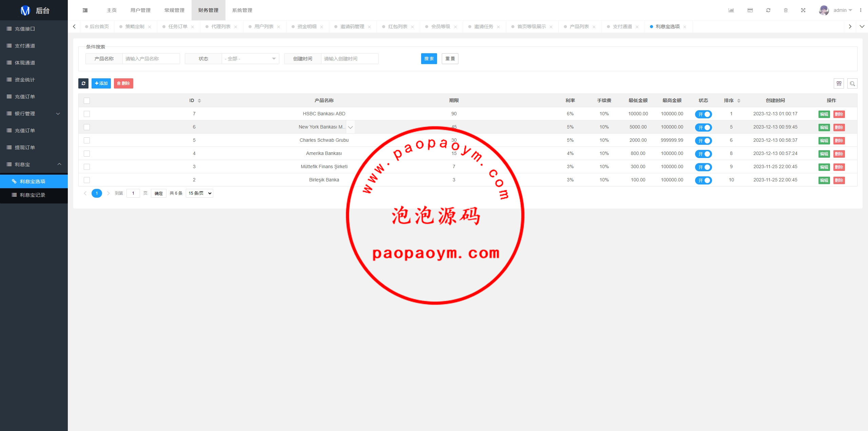Viewport: 868px width, 431px height.
Task: Click the red 删除 batch delete button
Action: click(123, 83)
